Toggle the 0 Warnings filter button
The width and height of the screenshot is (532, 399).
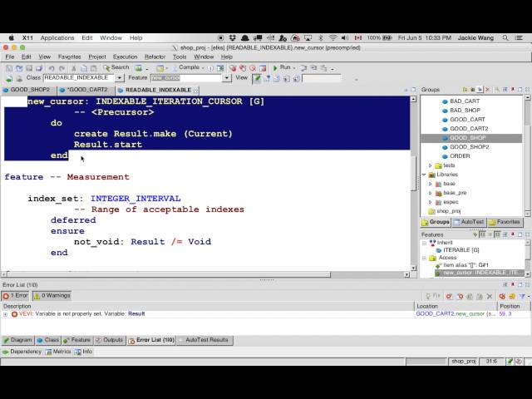[52, 296]
